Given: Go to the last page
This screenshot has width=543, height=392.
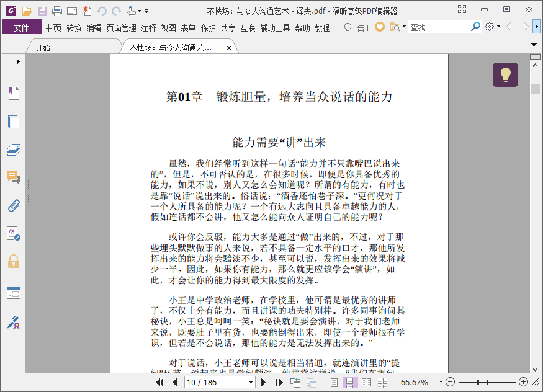Looking at the screenshot, I should [279, 382].
